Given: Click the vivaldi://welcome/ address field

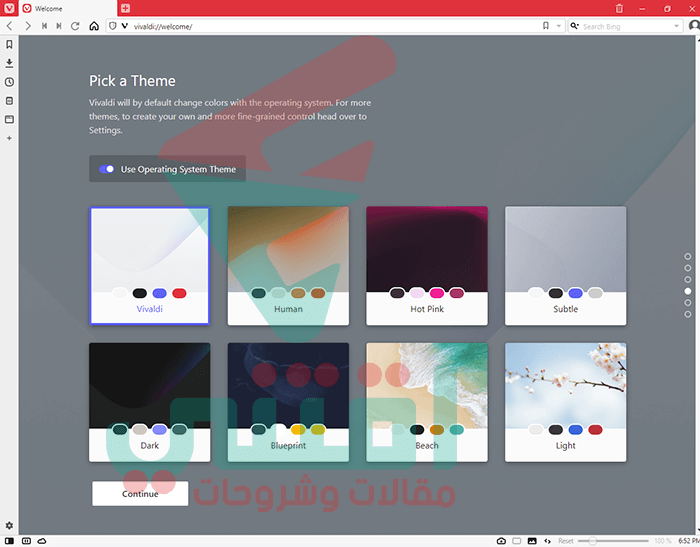Looking at the screenshot, I should (335, 26).
